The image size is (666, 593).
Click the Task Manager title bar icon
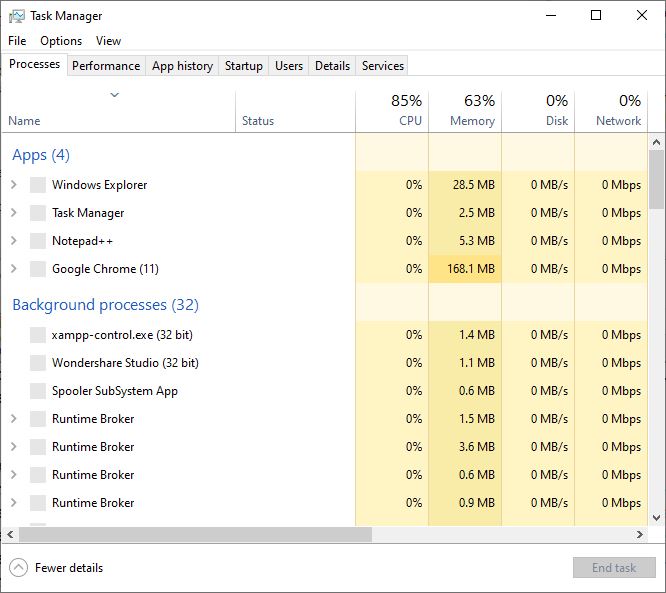pos(16,16)
